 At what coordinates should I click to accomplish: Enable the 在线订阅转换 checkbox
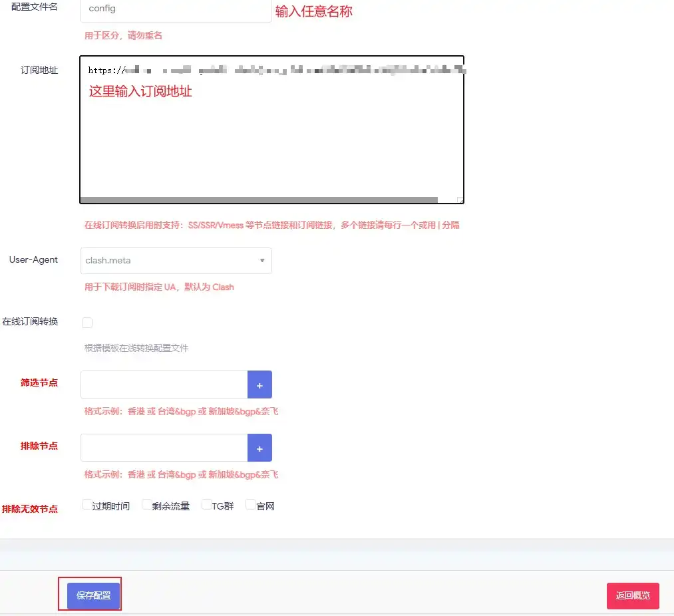pyautogui.click(x=87, y=323)
